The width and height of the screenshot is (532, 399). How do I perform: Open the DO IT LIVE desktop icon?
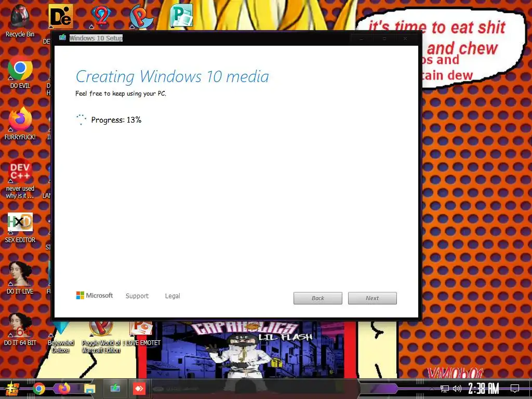(20, 278)
